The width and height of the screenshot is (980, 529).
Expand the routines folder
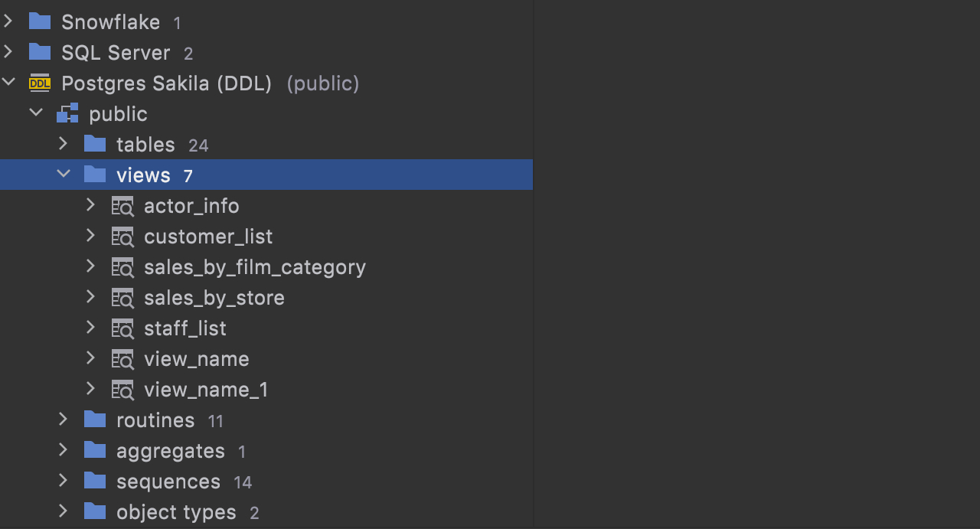tap(64, 420)
